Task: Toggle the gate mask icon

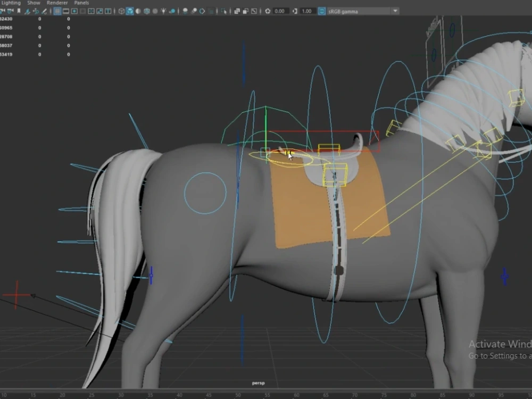Action: click(83, 11)
